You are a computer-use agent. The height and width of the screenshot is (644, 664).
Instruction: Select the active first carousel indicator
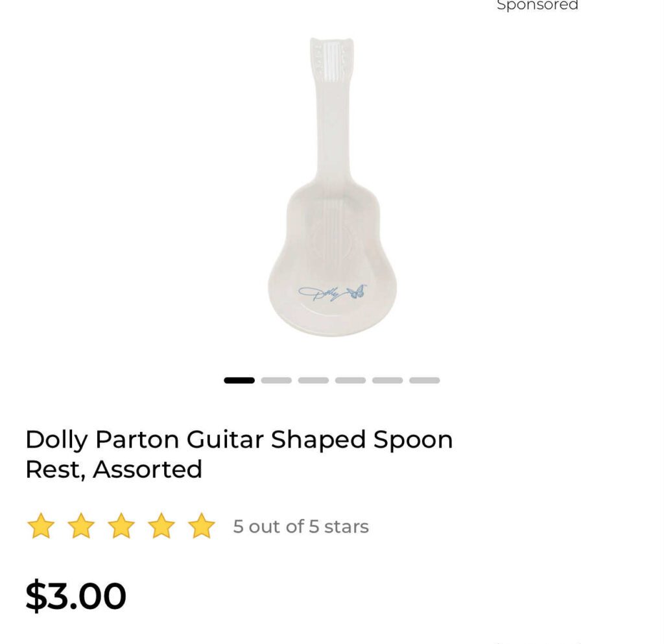pyautogui.click(x=239, y=381)
